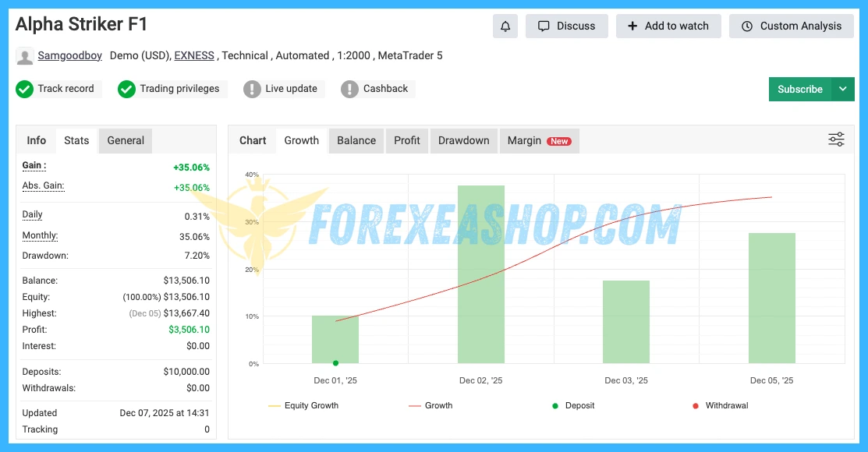868x452 pixels.
Task: Switch to the Drawdown chart tab
Action: 463,141
